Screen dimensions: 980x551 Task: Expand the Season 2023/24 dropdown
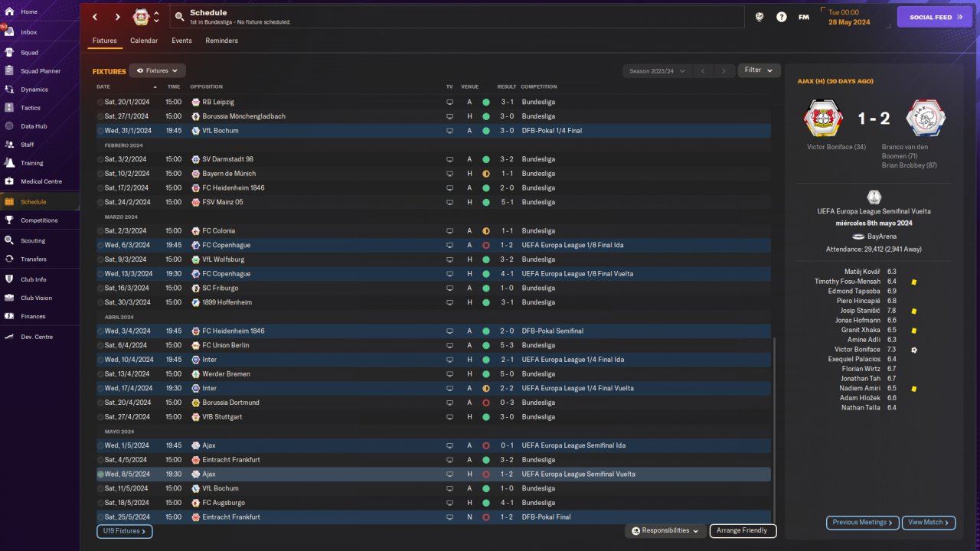tap(657, 71)
